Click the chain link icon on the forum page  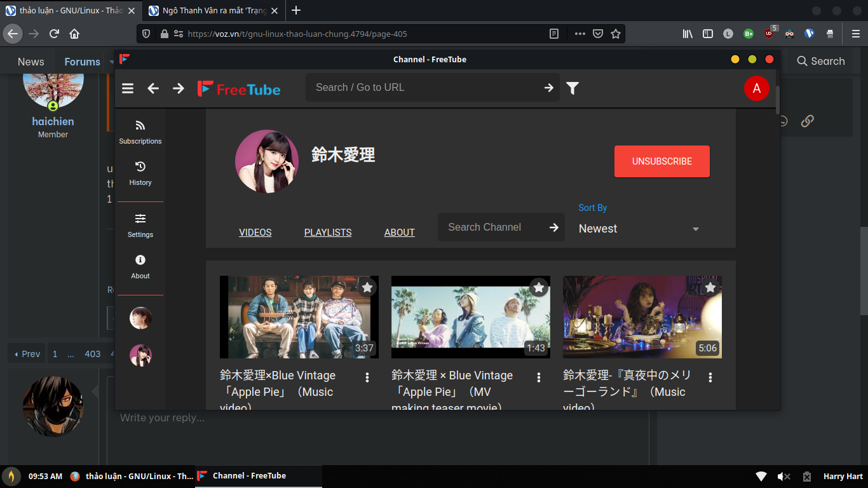(x=807, y=121)
